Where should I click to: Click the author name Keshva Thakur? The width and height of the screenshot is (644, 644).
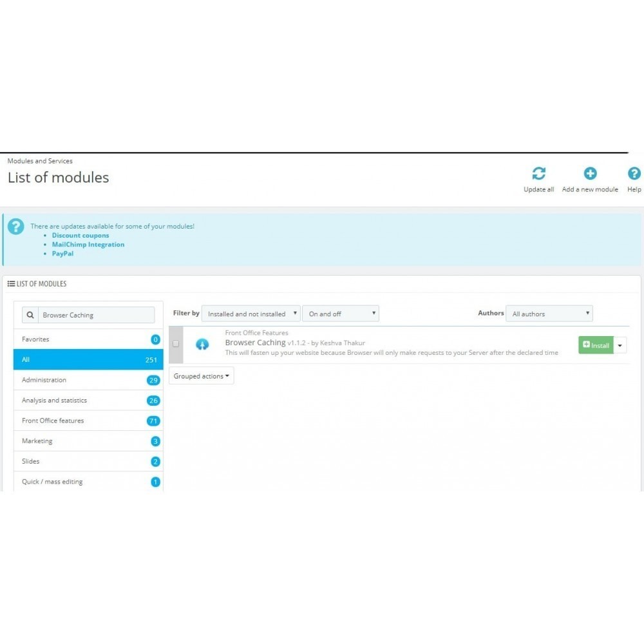[343, 343]
